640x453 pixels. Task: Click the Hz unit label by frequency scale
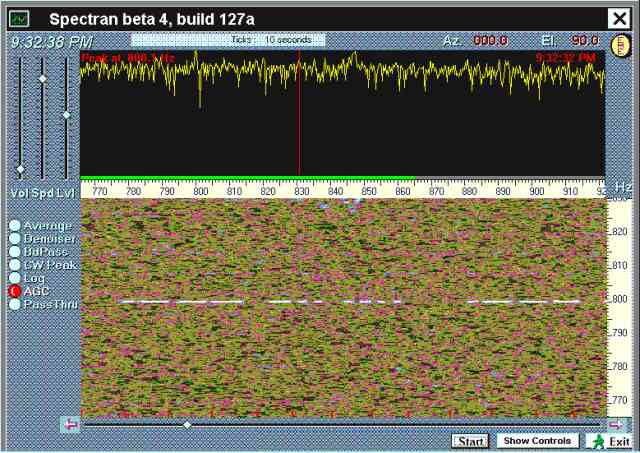coord(623,187)
